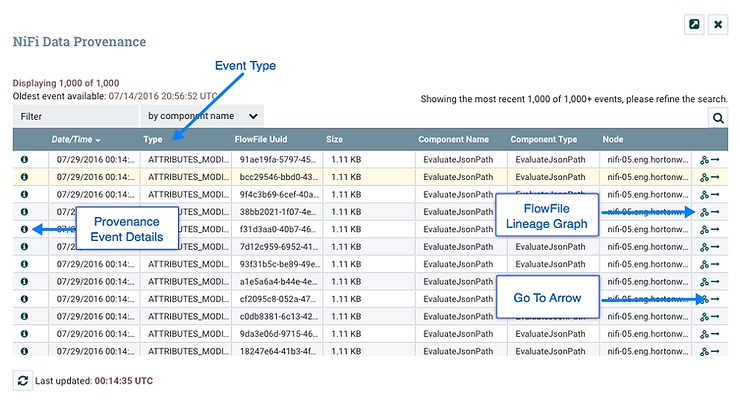The image size is (740, 405).
Task: Go to component arrow for cf2095c8-052a row
Action: (715, 299)
